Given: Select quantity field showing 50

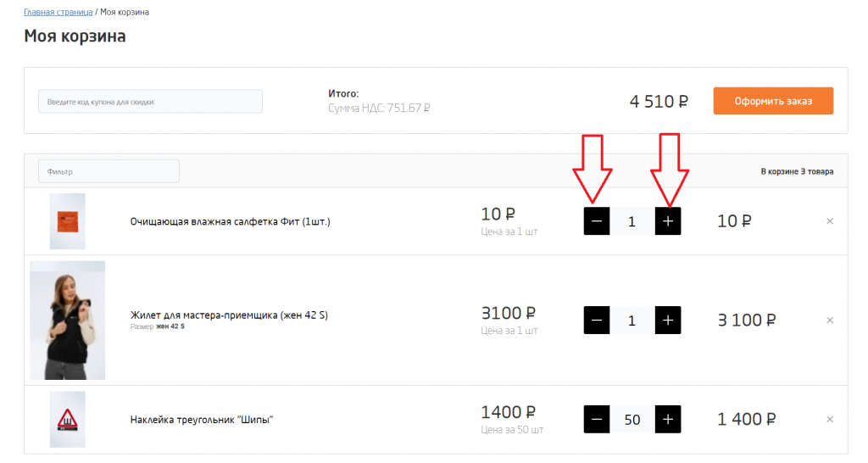Looking at the screenshot, I should pyautogui.click(x=632, y=419).
